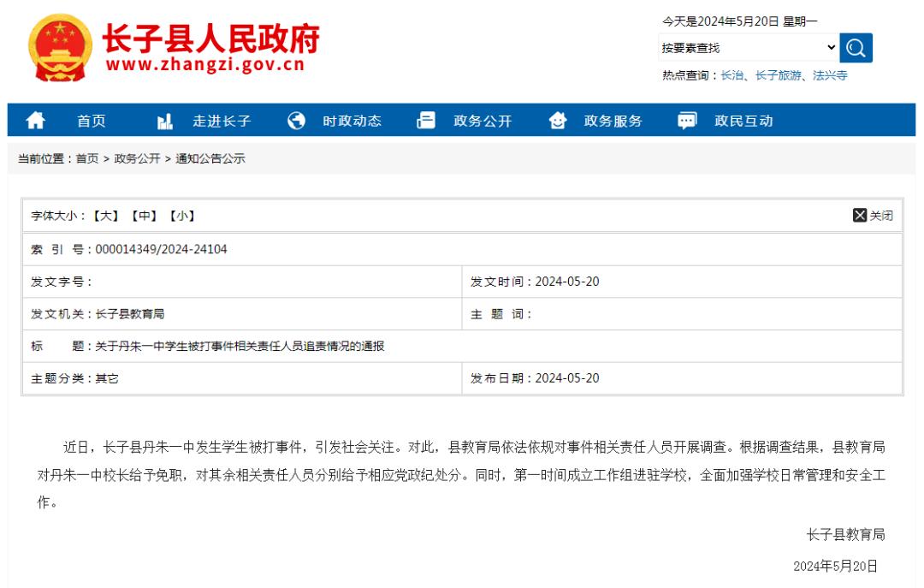The height and width of the screenshot is (588, 924).
Task: Go to the 时政动态 section
Action: [352, 121]
